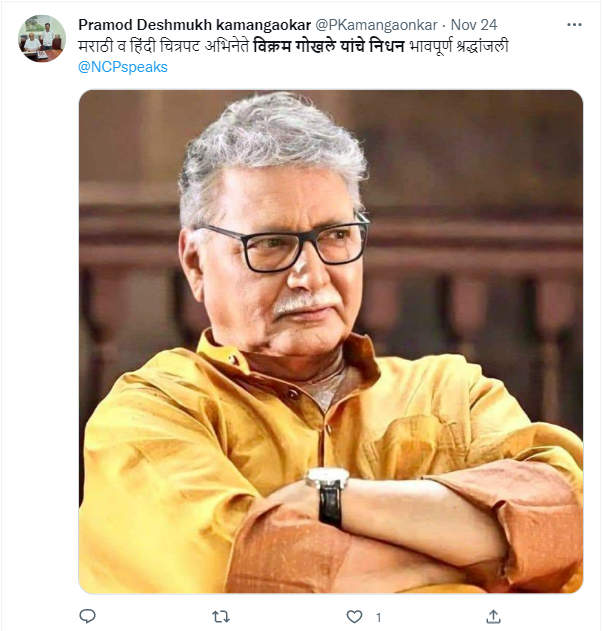Reply to the tweet via speech bubble icon
This screenshot has width=603, height=631.
pyautogui.click(x=88, y=616)
